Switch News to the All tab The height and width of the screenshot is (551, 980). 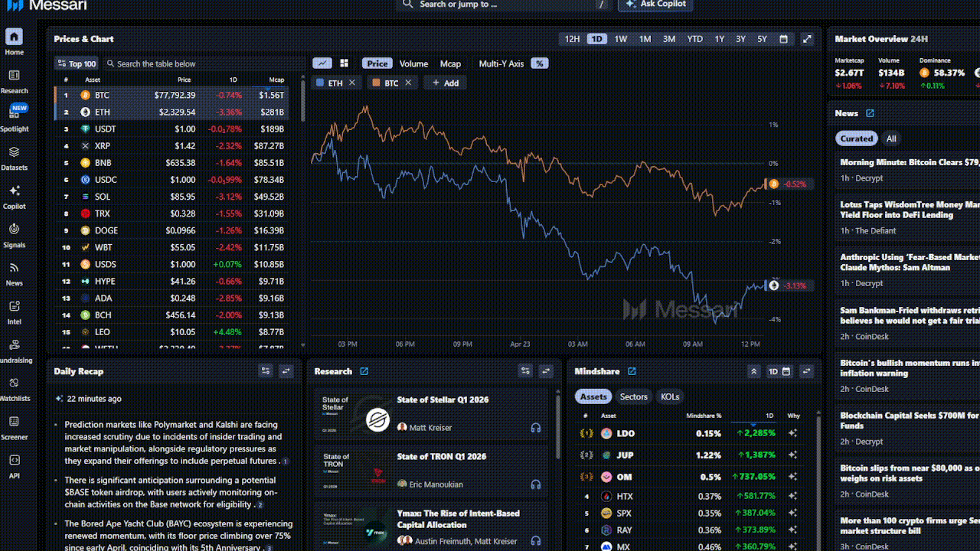click(x=891, y=139)
